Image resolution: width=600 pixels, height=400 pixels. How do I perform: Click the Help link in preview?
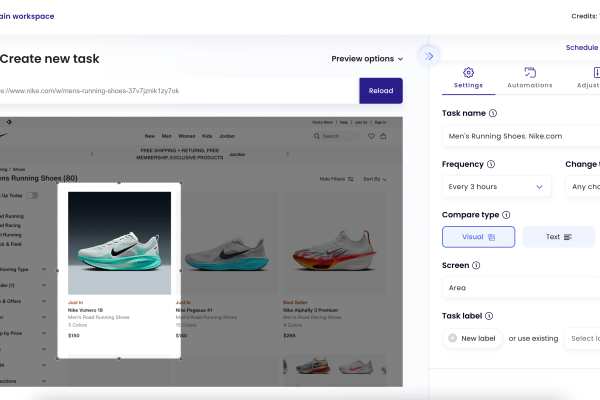(x=344, y=122)
